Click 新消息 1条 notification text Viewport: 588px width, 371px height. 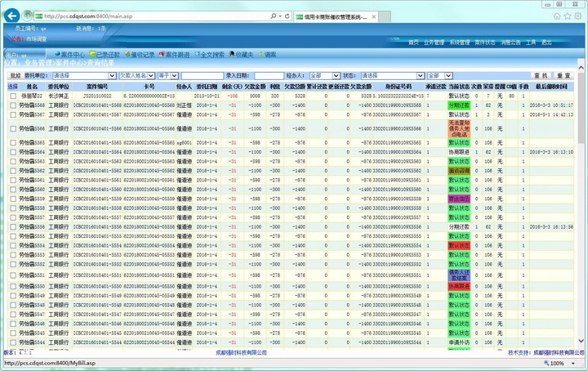point(91,29)
